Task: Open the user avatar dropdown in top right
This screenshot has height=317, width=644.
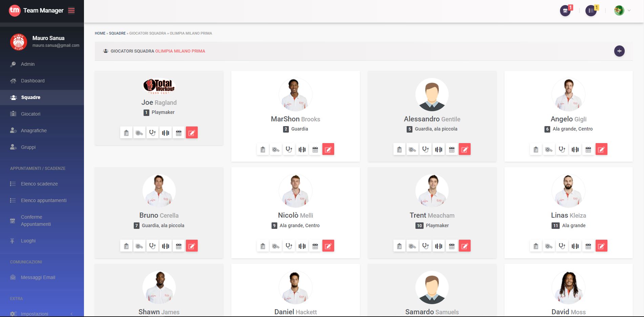Action: 622,11
